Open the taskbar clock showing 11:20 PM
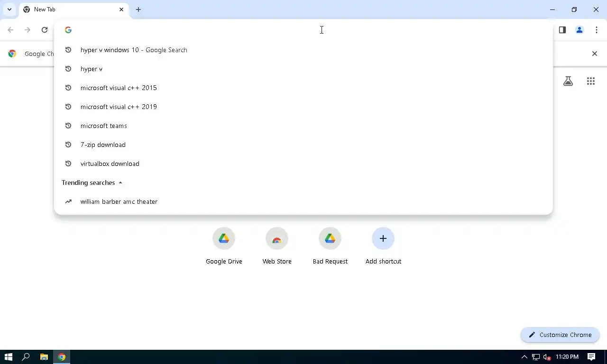The height and width of the screenshot is (364, 607). 567,357
